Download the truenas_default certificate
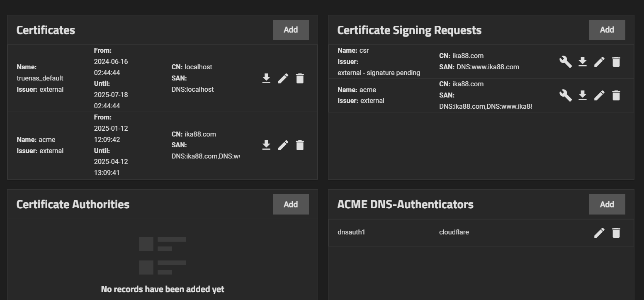Screen dimensions: 644x300 [x=266, y=78]
